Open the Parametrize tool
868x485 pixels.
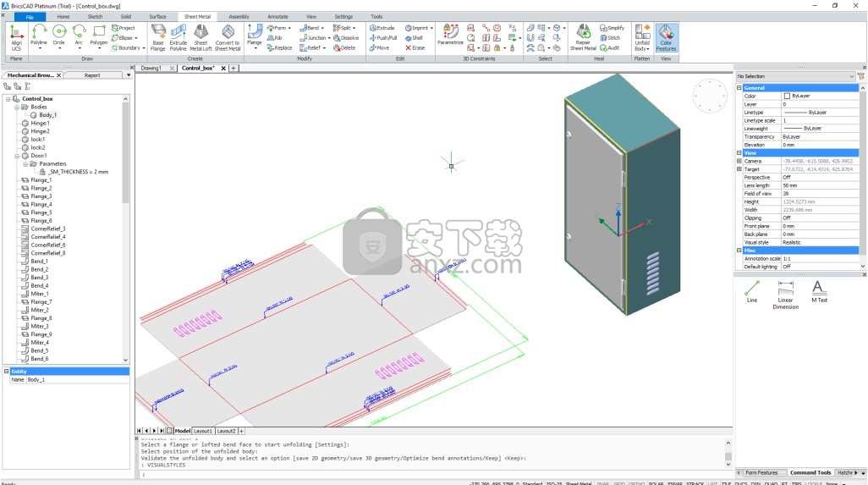tap(451, 35)
